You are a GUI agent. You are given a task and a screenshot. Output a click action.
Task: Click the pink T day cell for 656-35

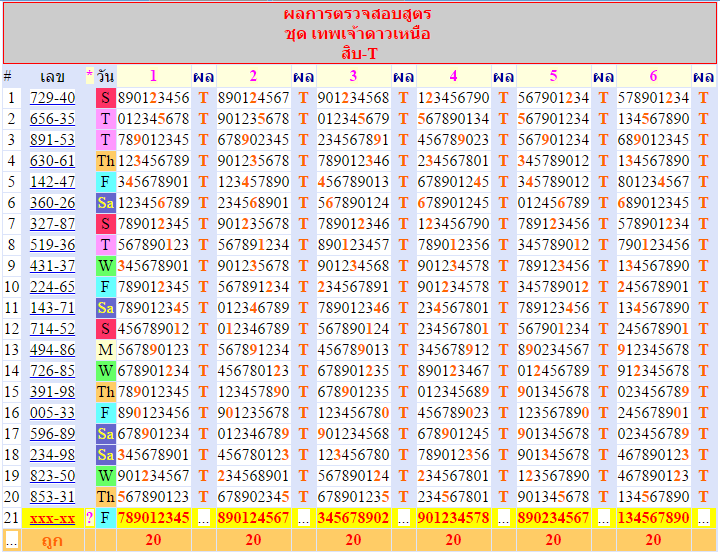click(106, 119)
